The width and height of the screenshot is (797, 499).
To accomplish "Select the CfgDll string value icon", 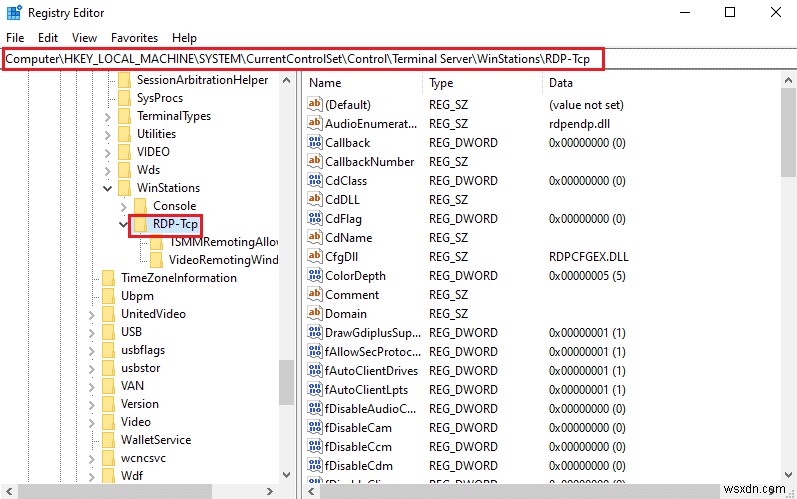I will coord(315,256).
